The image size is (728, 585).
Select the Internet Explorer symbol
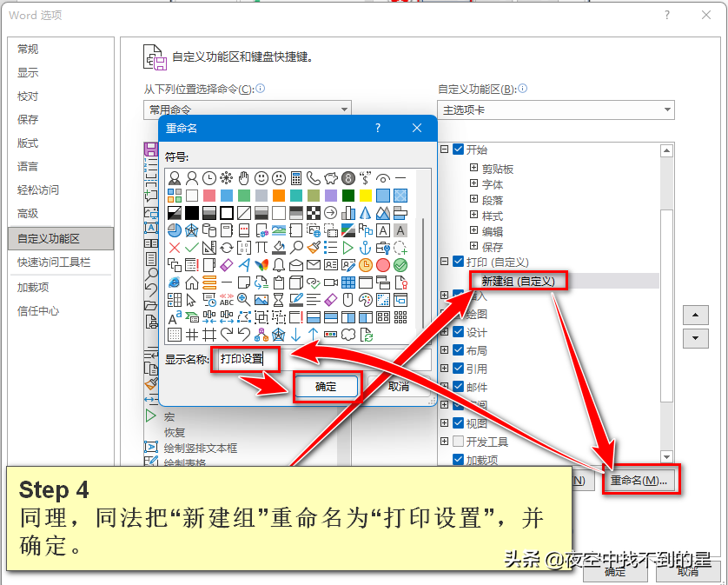coord(175,283)
